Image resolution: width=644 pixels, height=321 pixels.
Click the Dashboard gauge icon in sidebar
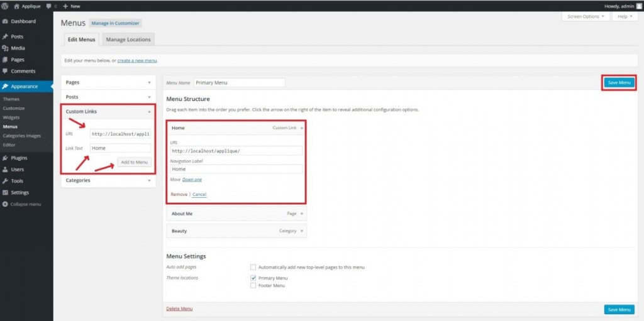[x=5, y=21]
